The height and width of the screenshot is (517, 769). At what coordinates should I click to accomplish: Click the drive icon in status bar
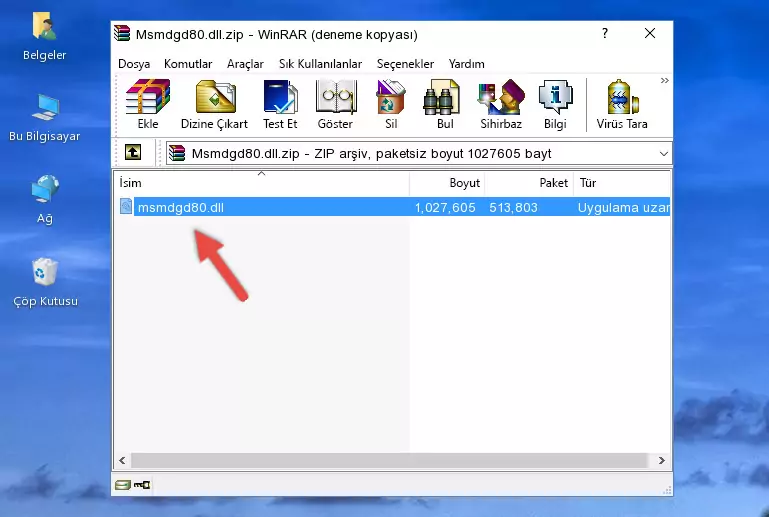[123, 485]
